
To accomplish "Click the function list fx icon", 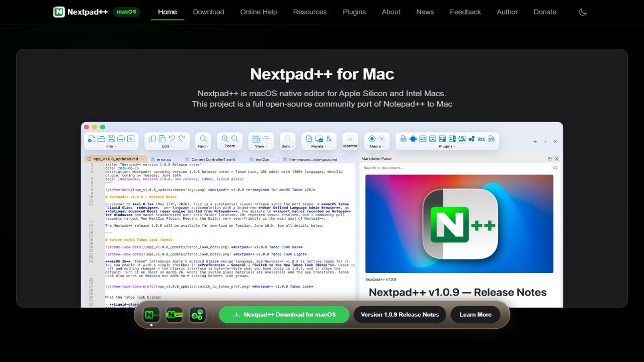I will pyautogui.click(x=329, y=139).
